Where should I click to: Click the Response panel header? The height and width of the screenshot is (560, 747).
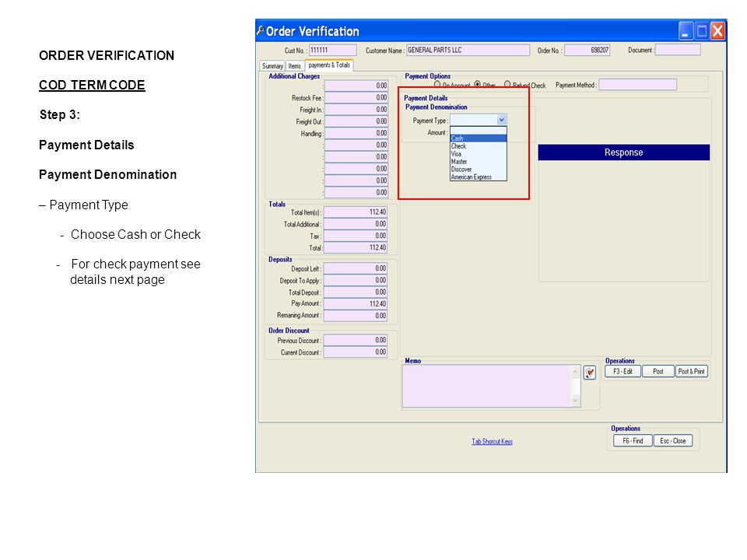click(x=623, y=152)
